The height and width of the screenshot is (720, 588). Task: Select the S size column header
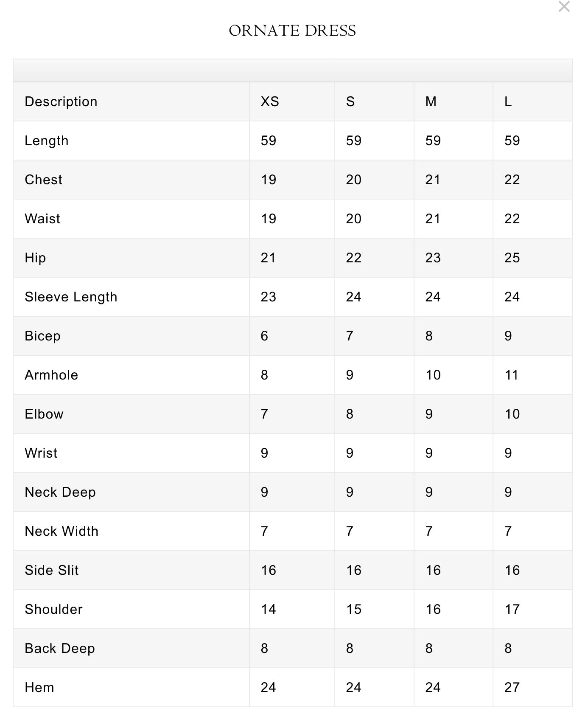(x=350, y=102)
